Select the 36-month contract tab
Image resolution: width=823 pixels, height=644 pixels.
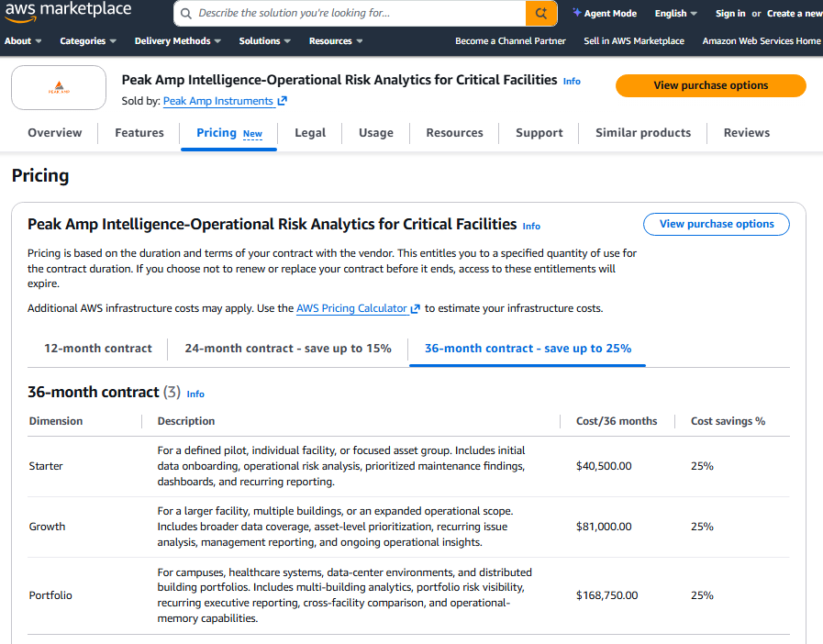[528, 349]
